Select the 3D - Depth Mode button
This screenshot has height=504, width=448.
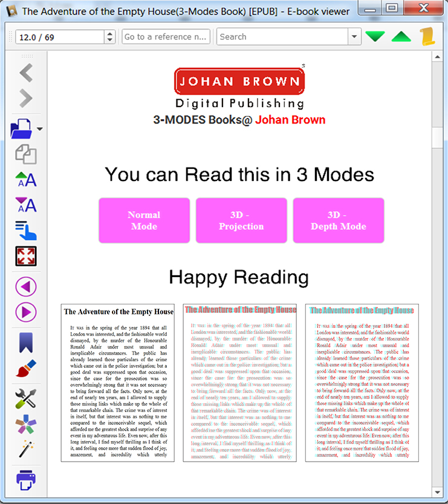tap(339, 220)
